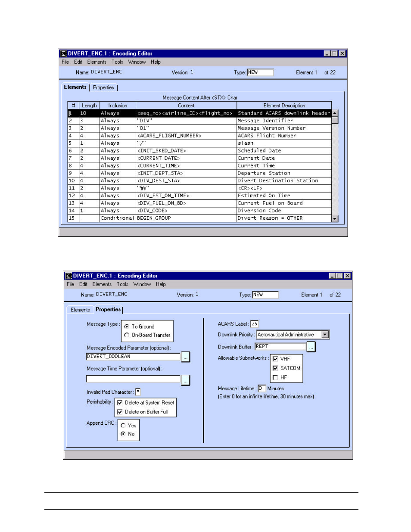Click the Message Lifetime minutes field
The height and width of the screenshot is (532, 411).
(x=262, y=389)
